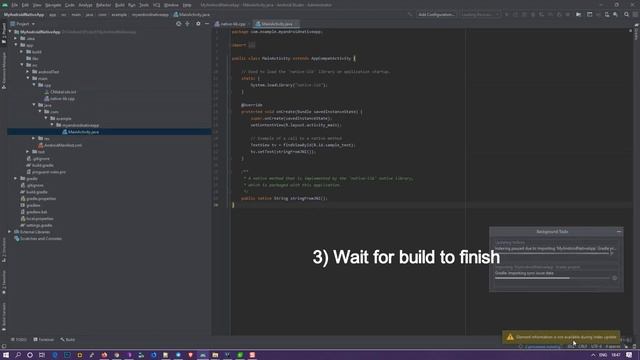Expand the .idea folder
This screenshot has width=640, height=360.
(16, 38)
